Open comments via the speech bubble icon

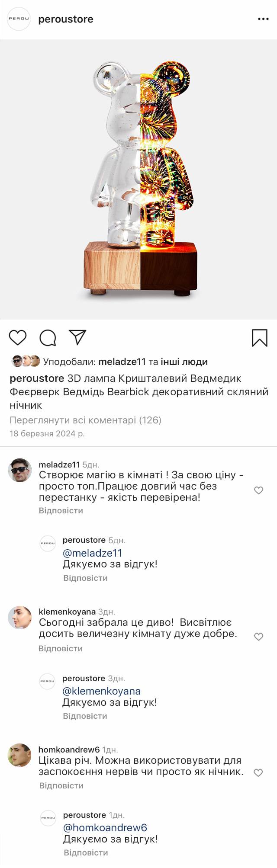[48, 338]
